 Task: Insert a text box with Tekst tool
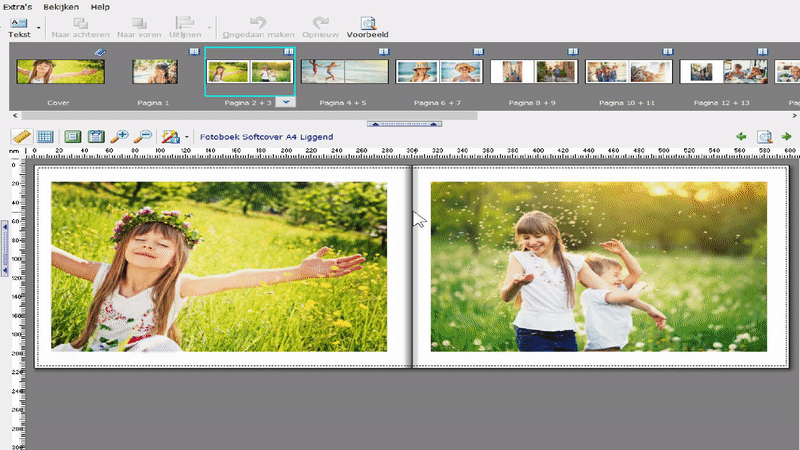(x=19, y=26)
